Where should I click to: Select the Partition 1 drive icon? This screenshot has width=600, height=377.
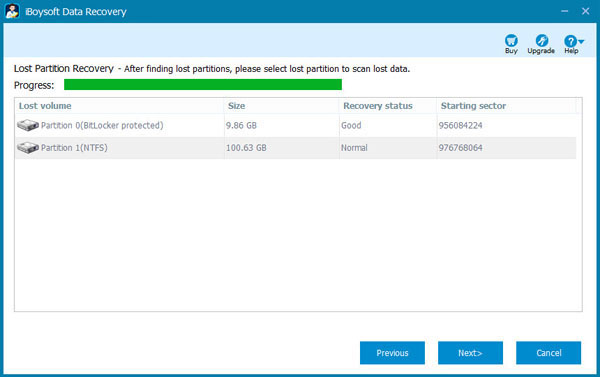pyautogui.click(x=28, y=147)
